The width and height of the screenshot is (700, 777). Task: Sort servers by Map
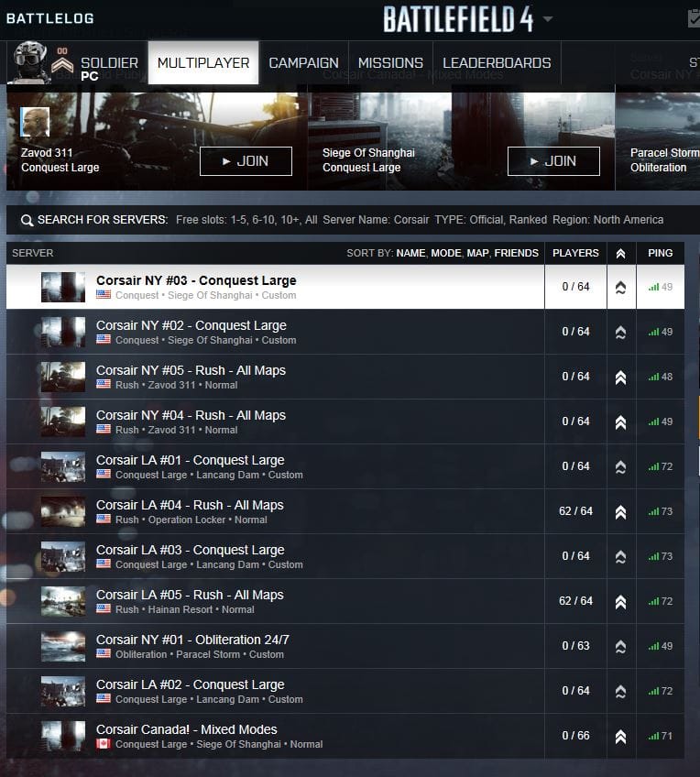(x=477, y=253)
